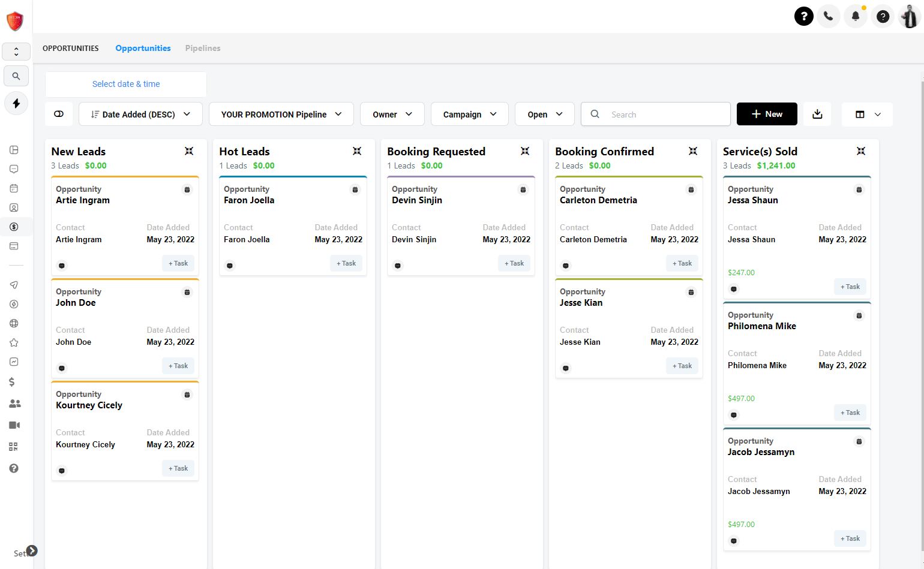Add task to John Doe opportunity
Screen dimensions: 924x569
pos(178,366)
